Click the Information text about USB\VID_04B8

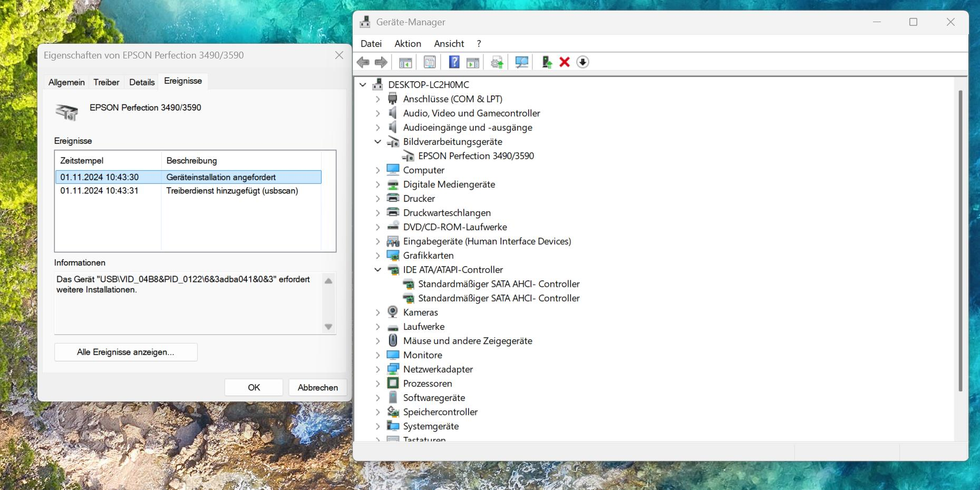click(x=183, y=284)
